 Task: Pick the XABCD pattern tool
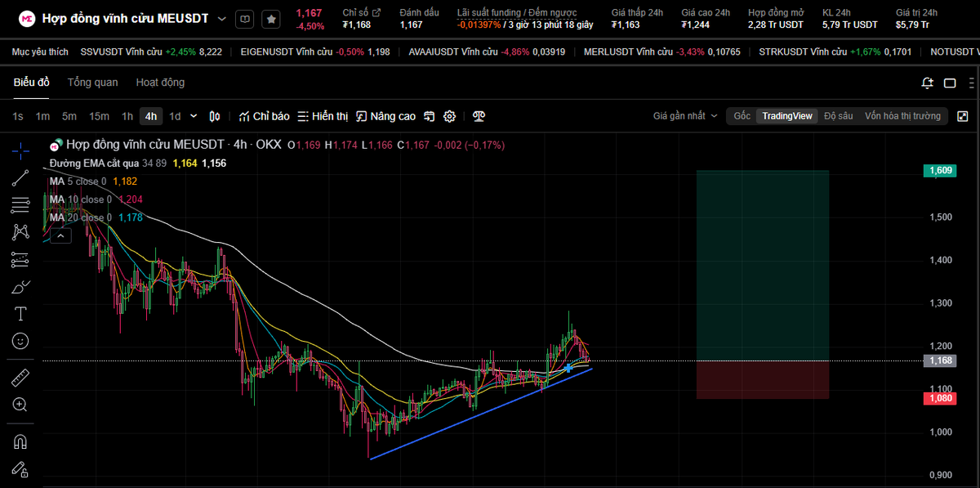pyautogui.click(x=20, y=231)
